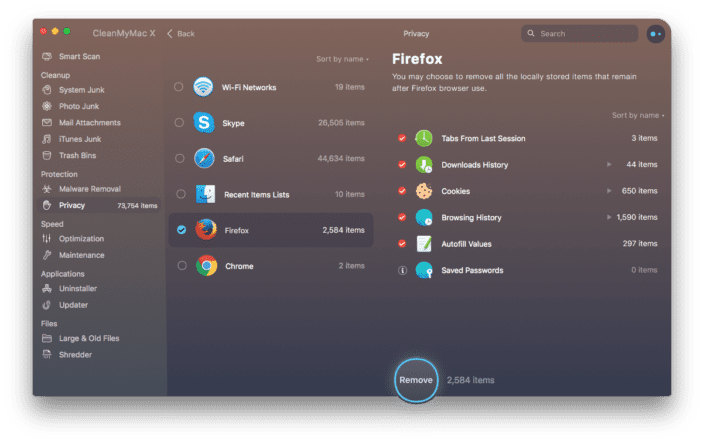Viewport: 704px width, 443px height.
Task: Click the Optimization sliders icon
Action: coord(47,238)
